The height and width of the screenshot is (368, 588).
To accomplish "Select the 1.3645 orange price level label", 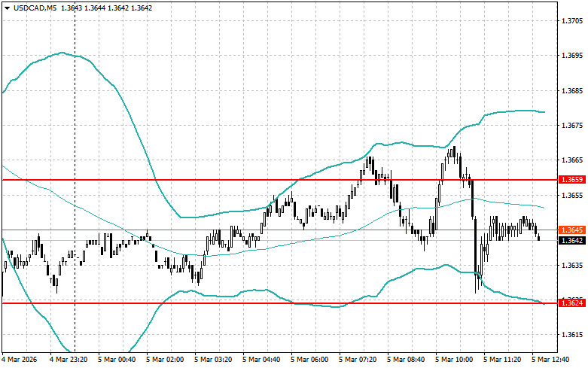I will coord(572,230).
